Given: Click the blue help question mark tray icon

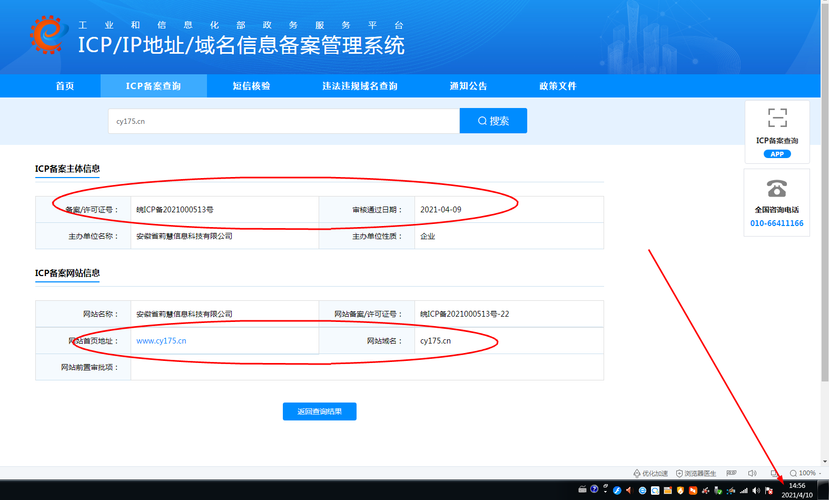Looking at the screenshot, I should click(594, 489).
